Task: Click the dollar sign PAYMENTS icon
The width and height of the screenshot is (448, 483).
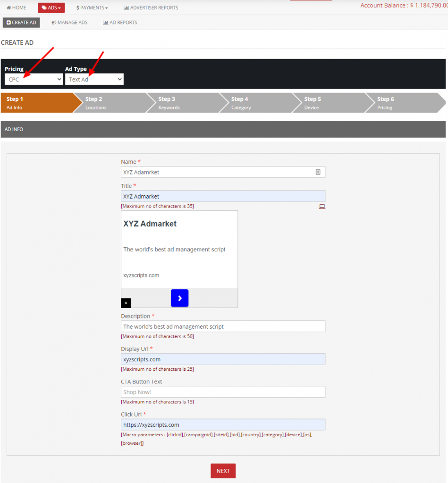Action: [78, 8]
